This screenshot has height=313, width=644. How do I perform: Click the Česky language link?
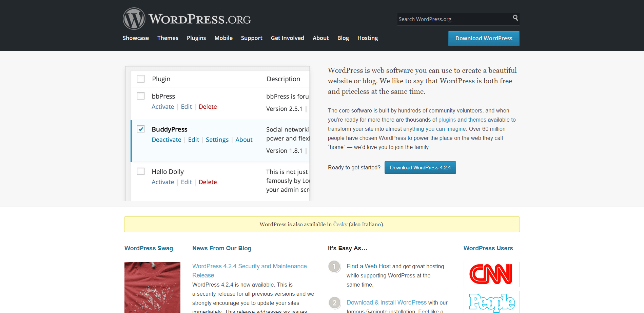point(340,224)
